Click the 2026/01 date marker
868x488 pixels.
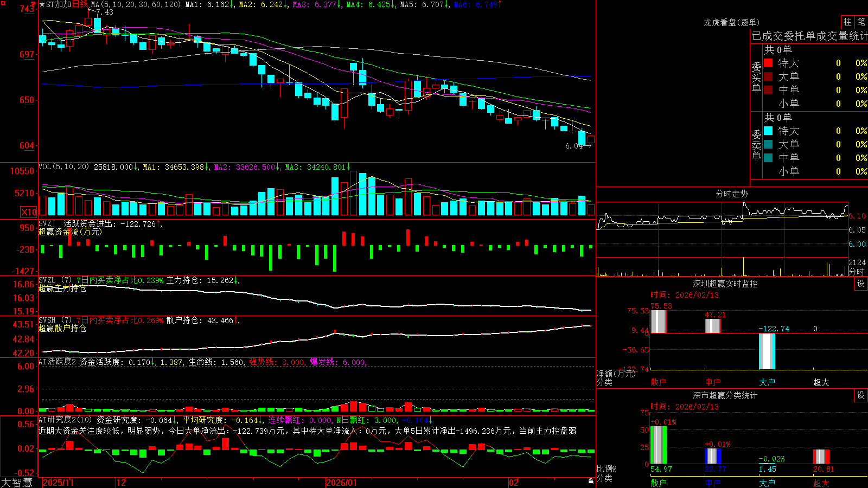point(342,483)
